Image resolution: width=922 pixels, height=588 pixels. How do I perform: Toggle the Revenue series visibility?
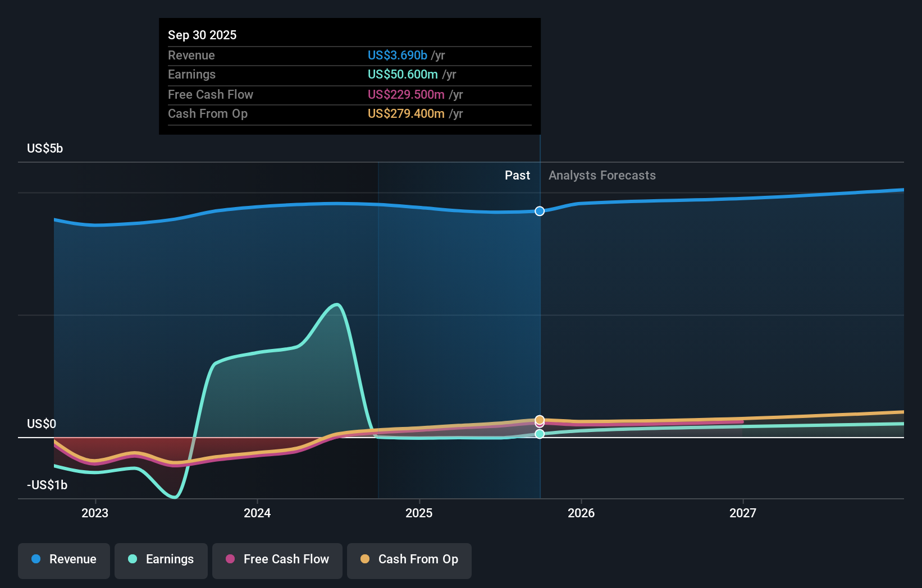[63, 559]
